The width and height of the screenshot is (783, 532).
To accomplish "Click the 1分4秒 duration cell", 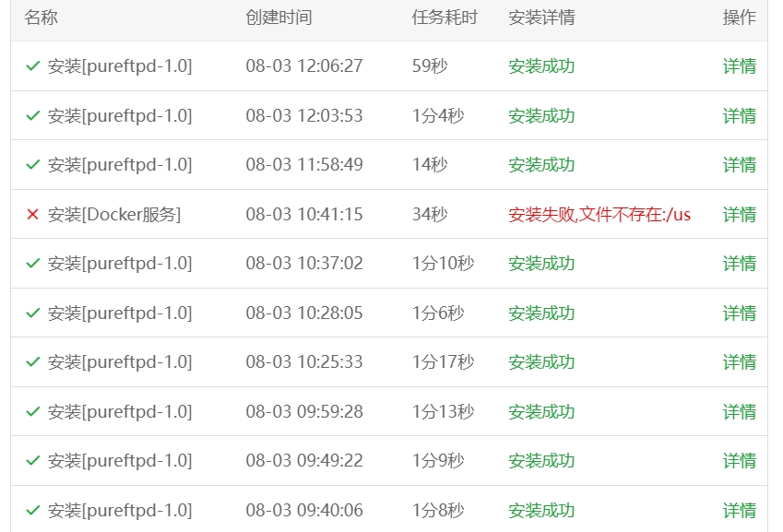I will (438, 116).
